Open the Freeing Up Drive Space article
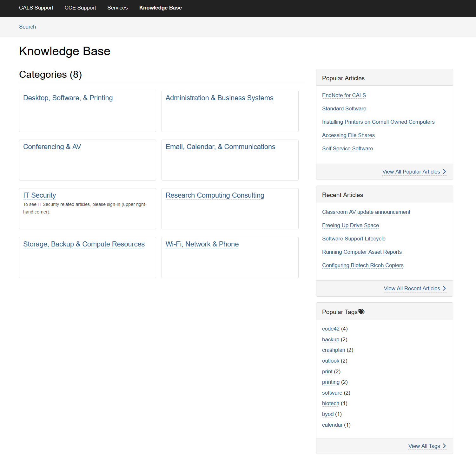Viewport: 476px width, 459px height. tap(350, 225)
